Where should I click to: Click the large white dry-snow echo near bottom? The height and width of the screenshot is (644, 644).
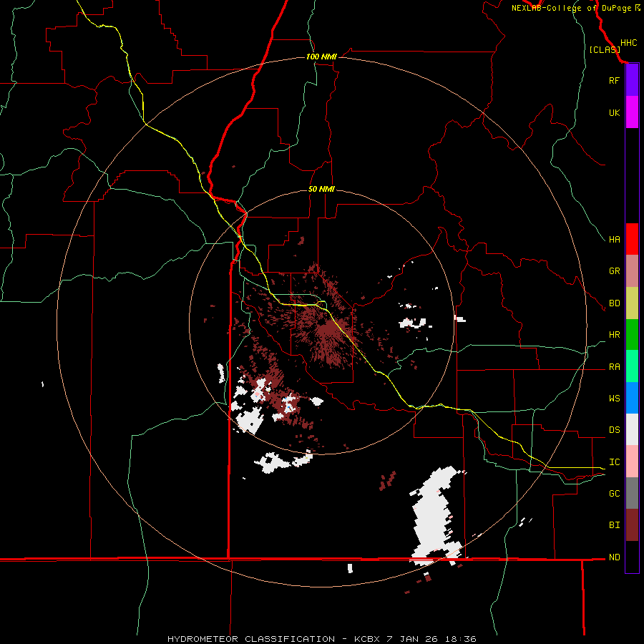[x=435, y=517]
